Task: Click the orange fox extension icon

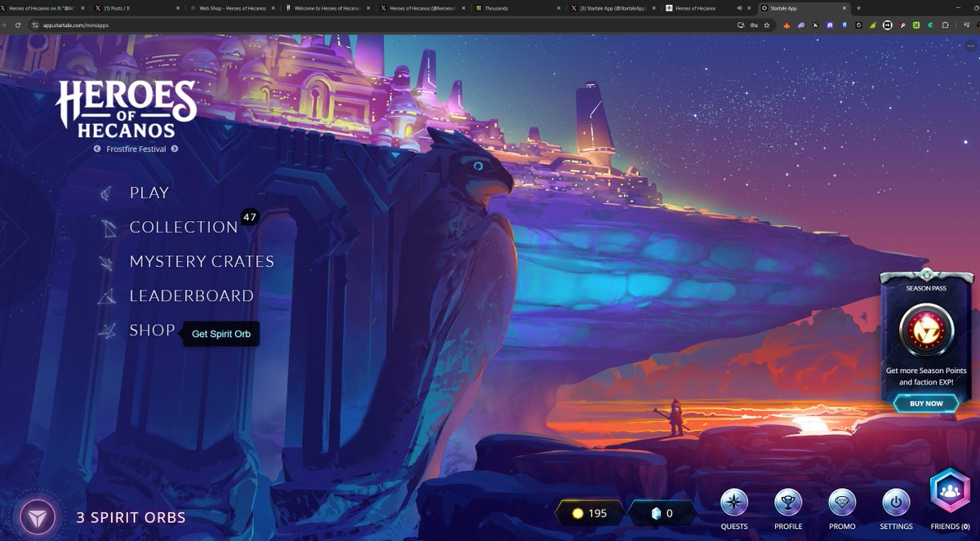Action: [786, 25]
